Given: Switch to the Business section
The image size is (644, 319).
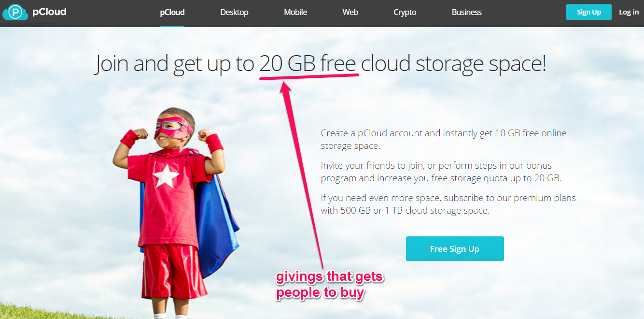Looking at the screenshot, I should click(x=466, y=12).
